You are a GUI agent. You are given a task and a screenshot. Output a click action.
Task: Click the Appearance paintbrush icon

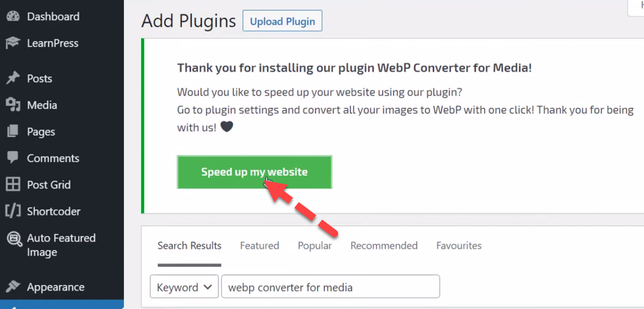[13, 287]
